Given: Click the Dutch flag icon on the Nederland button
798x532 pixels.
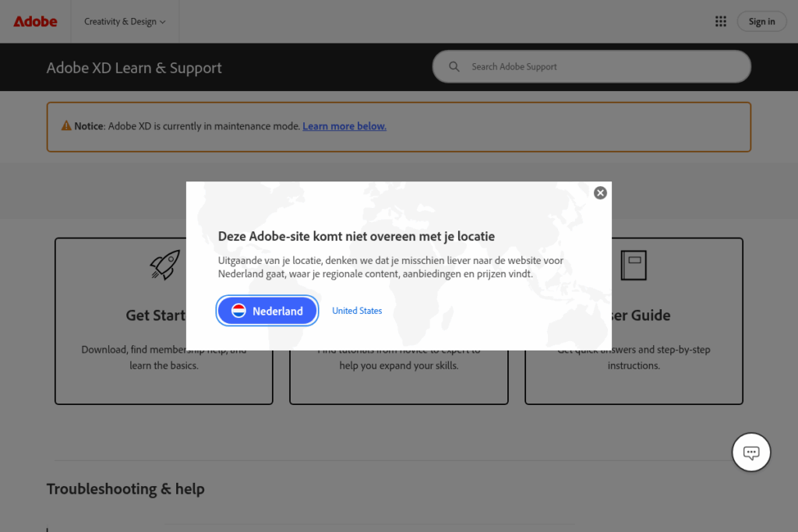Looking at the screenshot, I should tap(238, 310).
